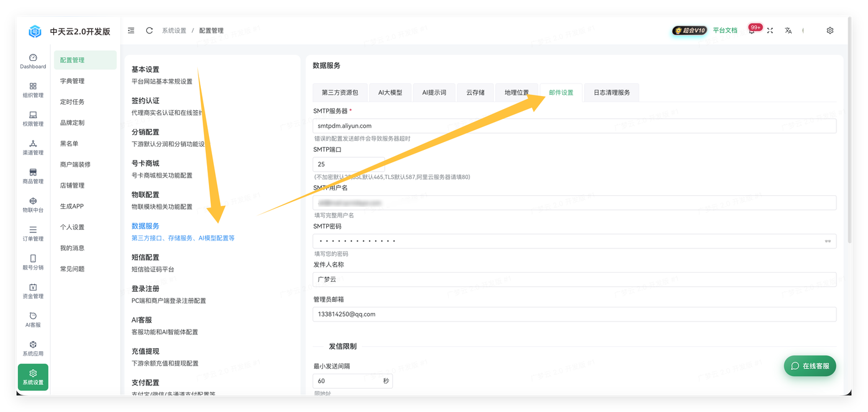Switch to the 日志清理服务 tab
The width and height of the screenshot is (868, 412).
pos(611,92)
